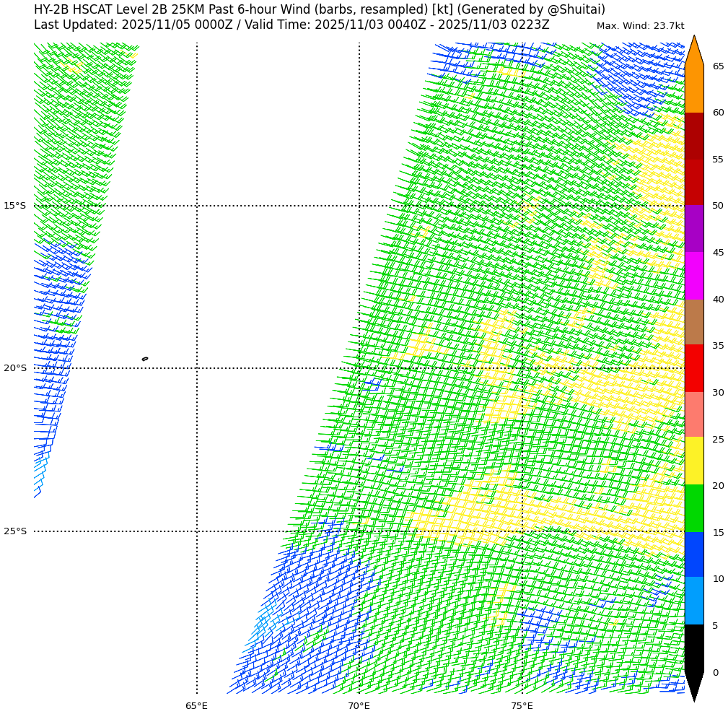Select the green 15-20 kt colorbar segment

point(693,508)
